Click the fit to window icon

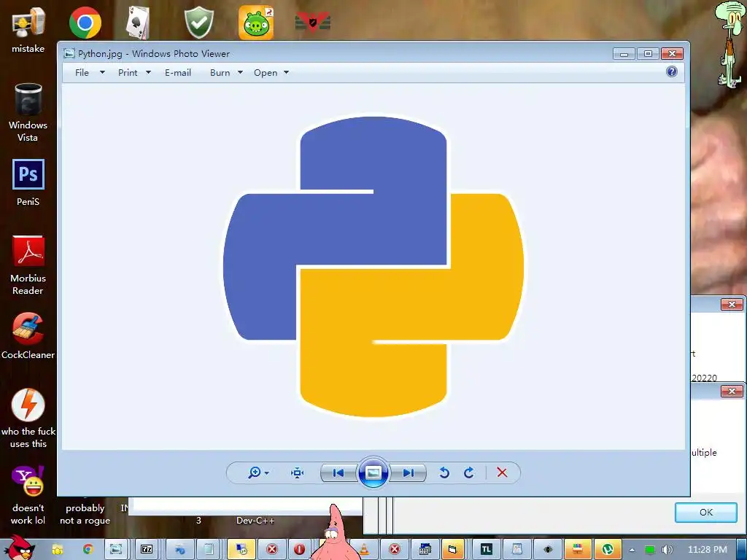pyautogui.click(x=298, y=472)
